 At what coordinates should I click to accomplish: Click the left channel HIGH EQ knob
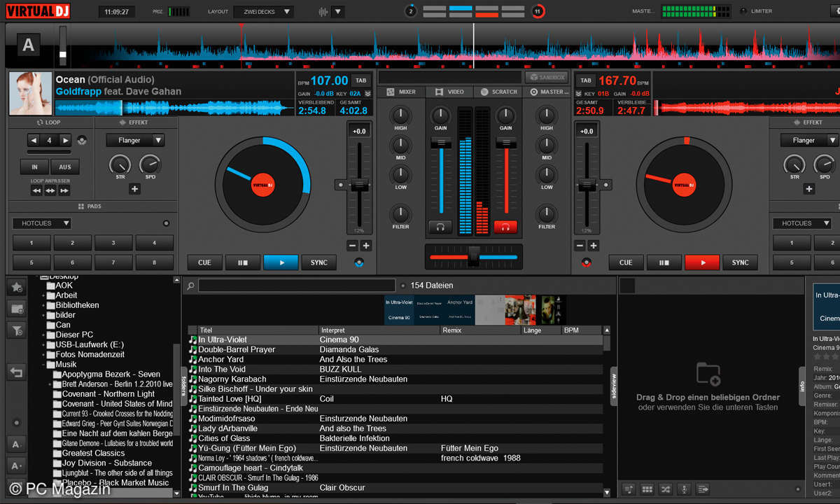(400, 115)
